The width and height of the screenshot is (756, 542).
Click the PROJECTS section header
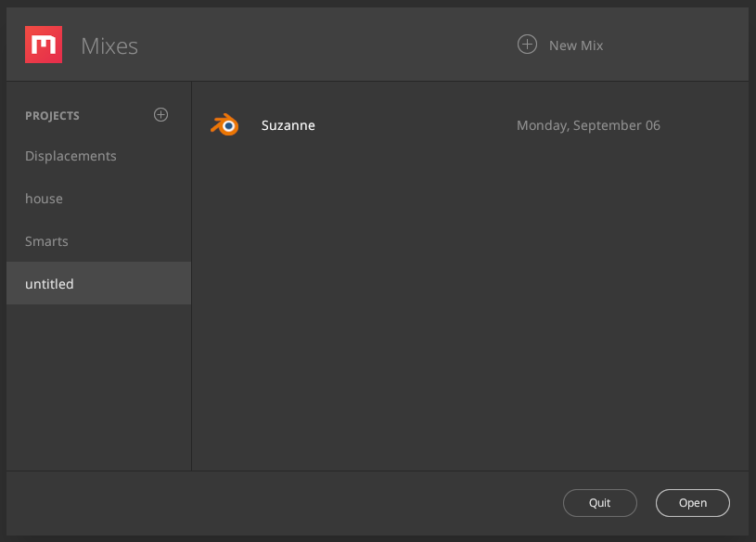52,116
